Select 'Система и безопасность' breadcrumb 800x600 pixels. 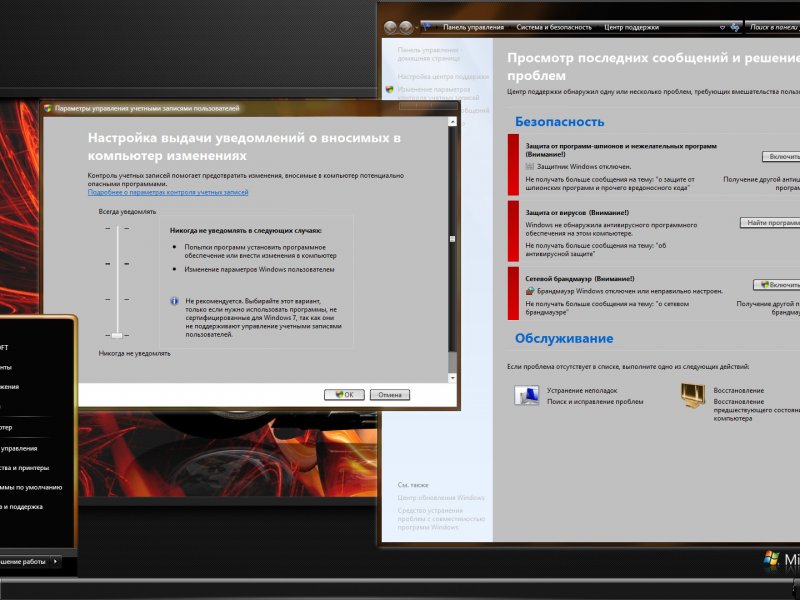(x=554, y=27)
